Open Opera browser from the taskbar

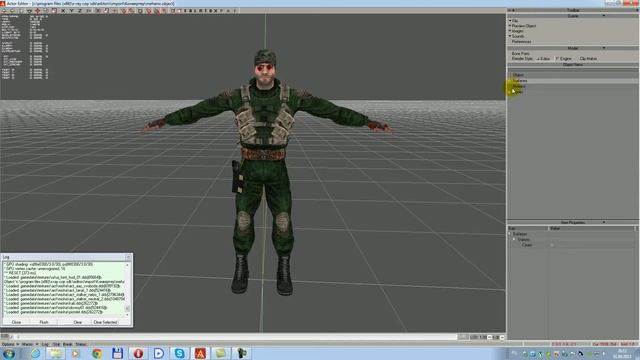pos(138,353)
